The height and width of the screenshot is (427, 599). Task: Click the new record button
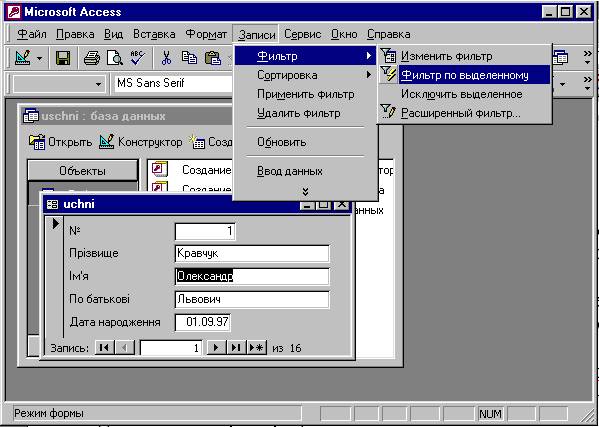click(x=257, y=348)
